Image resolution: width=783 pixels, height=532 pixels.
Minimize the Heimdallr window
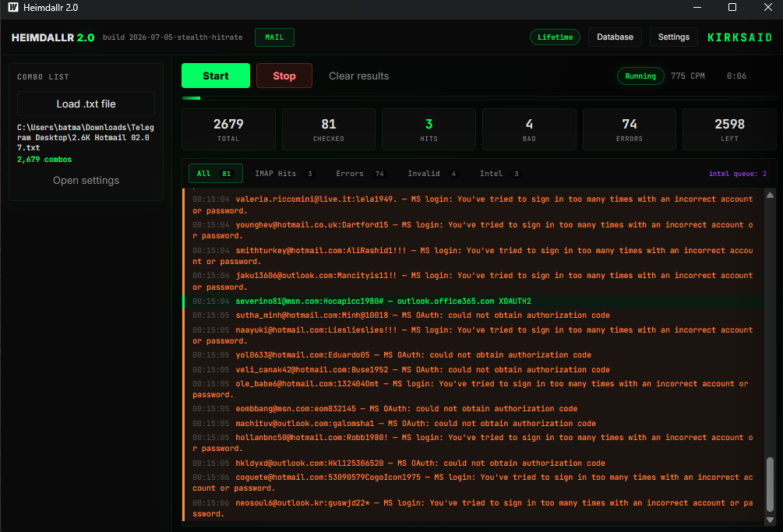[x=697, y=7]
